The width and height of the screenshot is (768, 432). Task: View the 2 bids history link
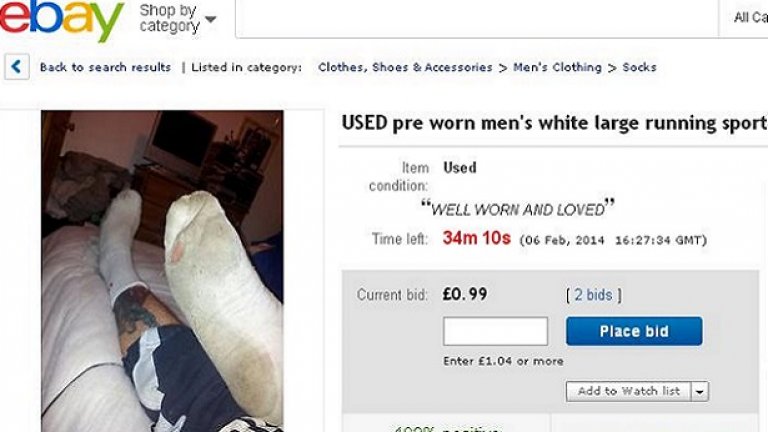(x=594, y=295)
